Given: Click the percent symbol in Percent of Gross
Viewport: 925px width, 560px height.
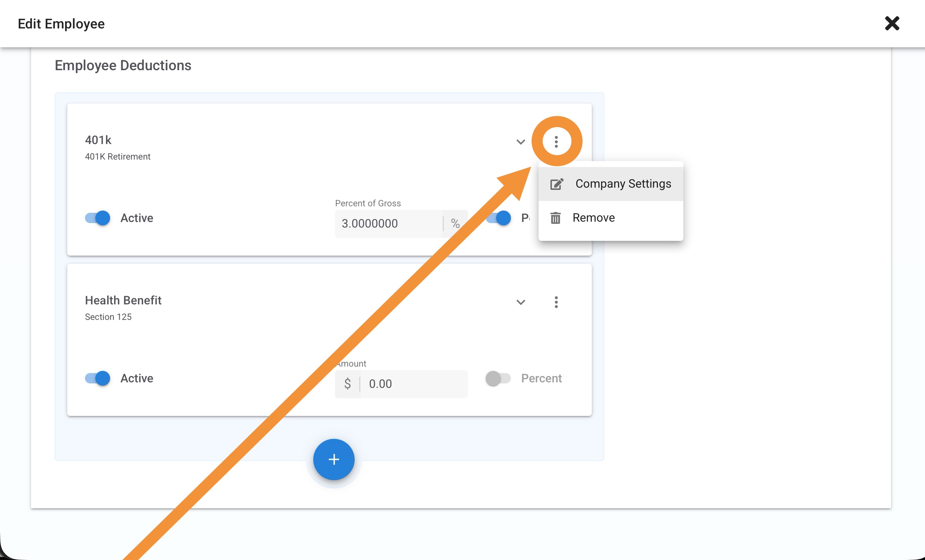Looking at the screenshot, I should [x=455, y=224].
